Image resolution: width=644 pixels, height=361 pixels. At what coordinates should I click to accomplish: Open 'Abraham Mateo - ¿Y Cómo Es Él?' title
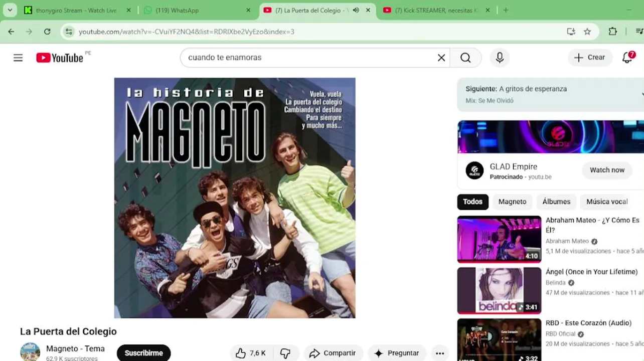coord(592,225)
